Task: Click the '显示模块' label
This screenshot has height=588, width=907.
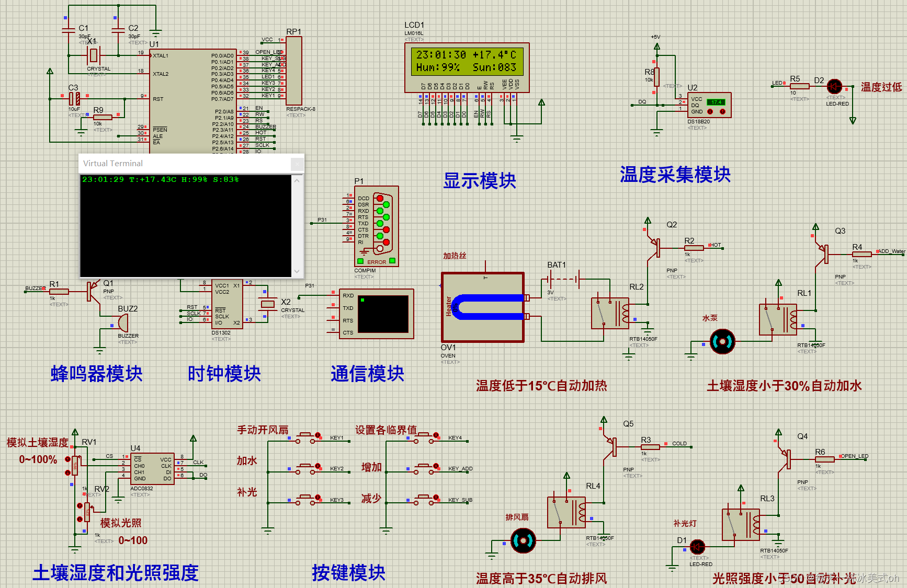Action: click(x=480, y=181)
